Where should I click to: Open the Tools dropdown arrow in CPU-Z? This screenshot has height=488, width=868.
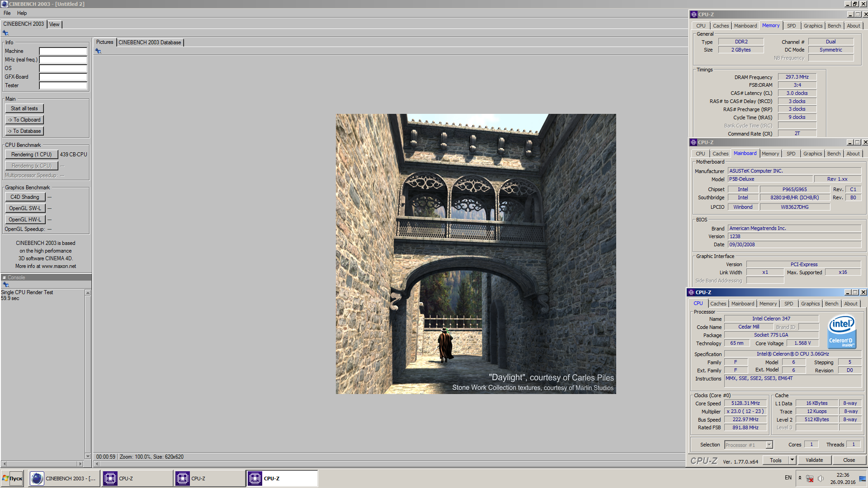coord(792,460)
